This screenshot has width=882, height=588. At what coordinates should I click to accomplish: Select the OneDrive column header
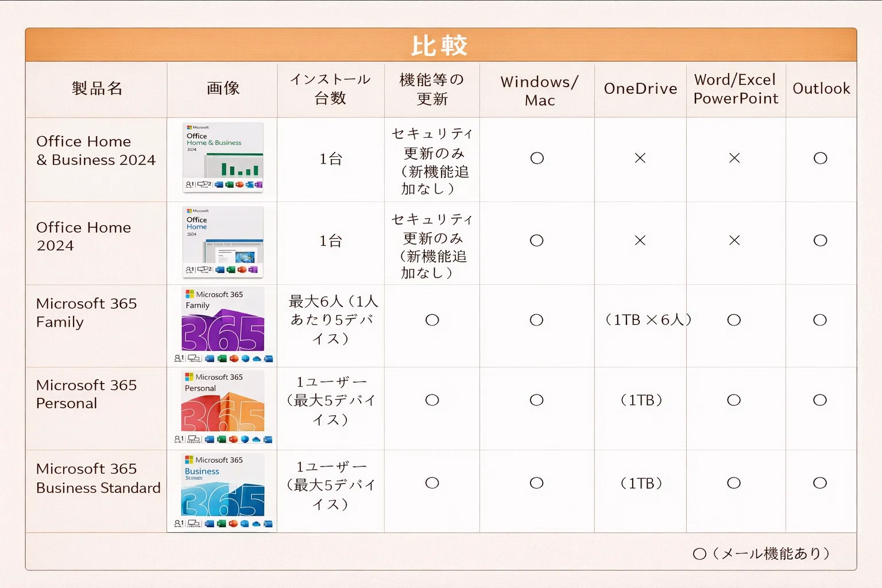coord(640,88)
